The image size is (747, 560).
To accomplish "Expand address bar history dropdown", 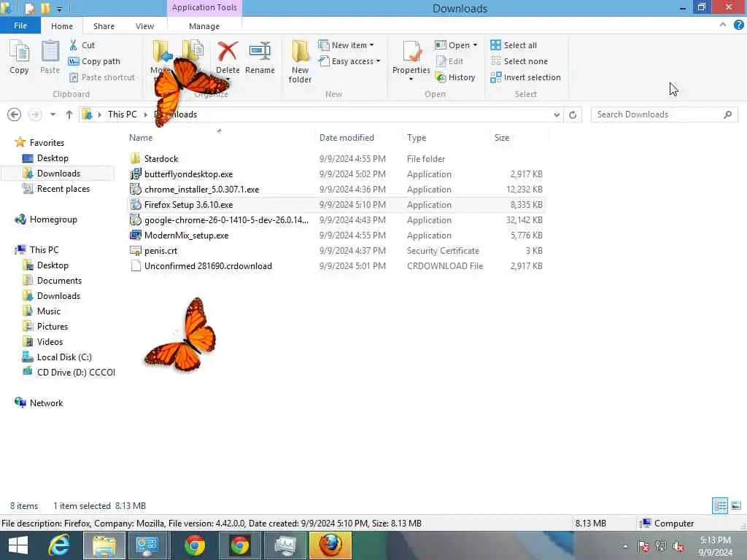I will 557,114.
